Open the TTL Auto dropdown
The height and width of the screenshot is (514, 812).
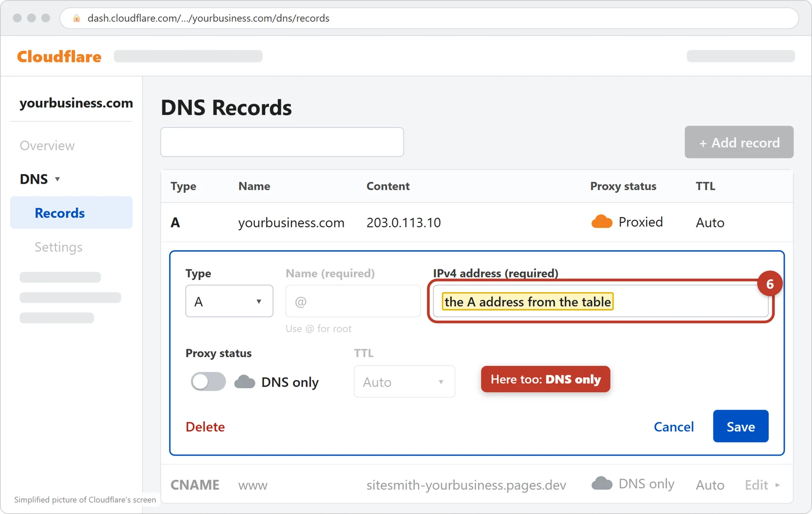[x=404, y=382]
